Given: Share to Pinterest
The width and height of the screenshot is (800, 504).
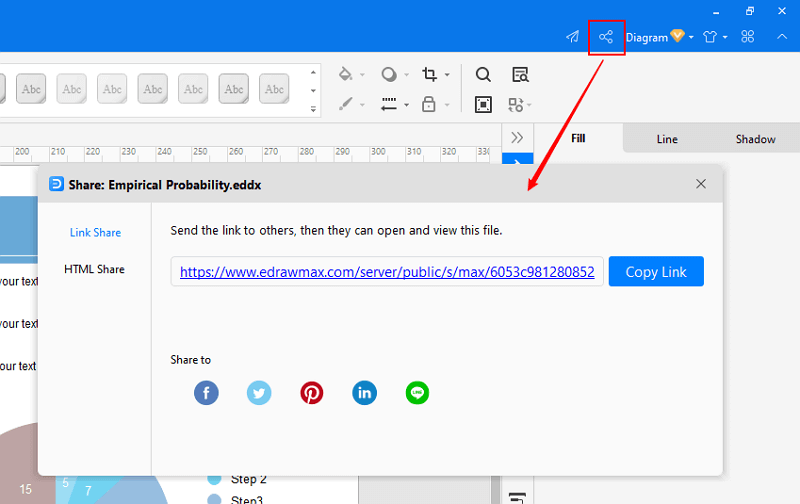Looking at the screenshot, I should [312, 393].
